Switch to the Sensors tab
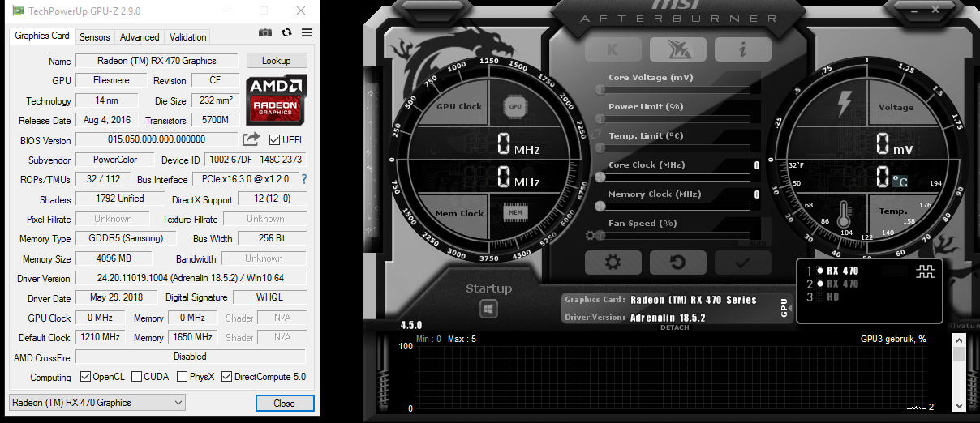Viewport: 980px width, 423px height. [95, 37]
